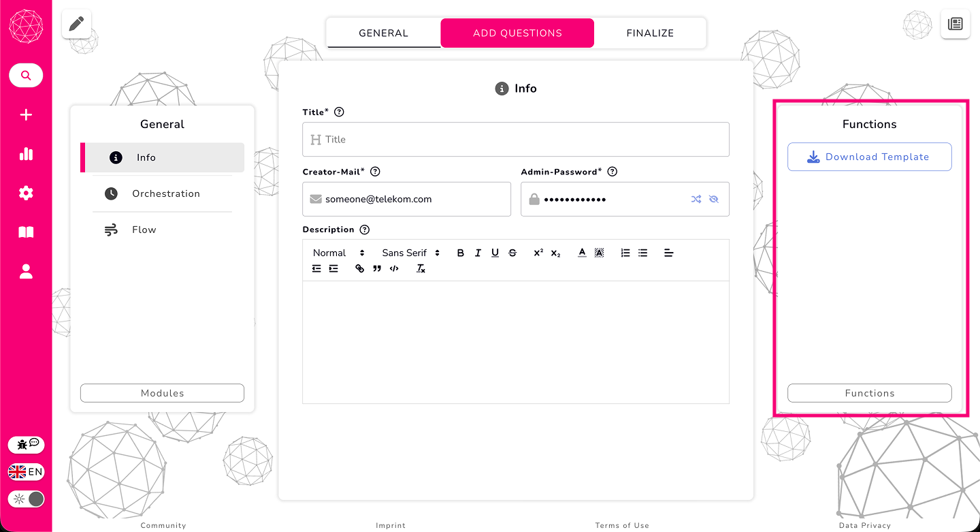This screenshot has width=980, height=532.
Task: Click the plus icon to create something new
Action: tap(25, 114)
